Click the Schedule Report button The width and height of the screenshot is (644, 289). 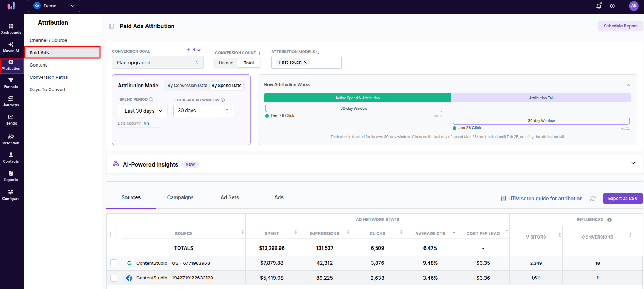[620, 26]
